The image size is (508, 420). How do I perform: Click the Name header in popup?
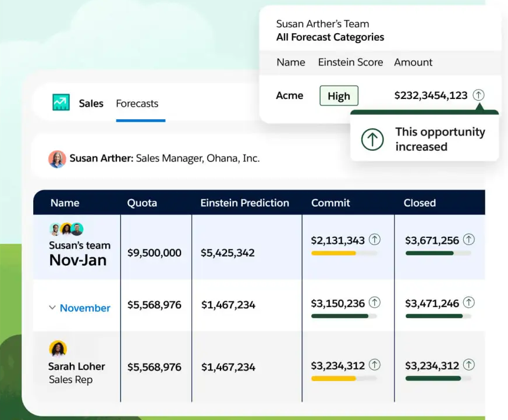click(x=290, y=62)
